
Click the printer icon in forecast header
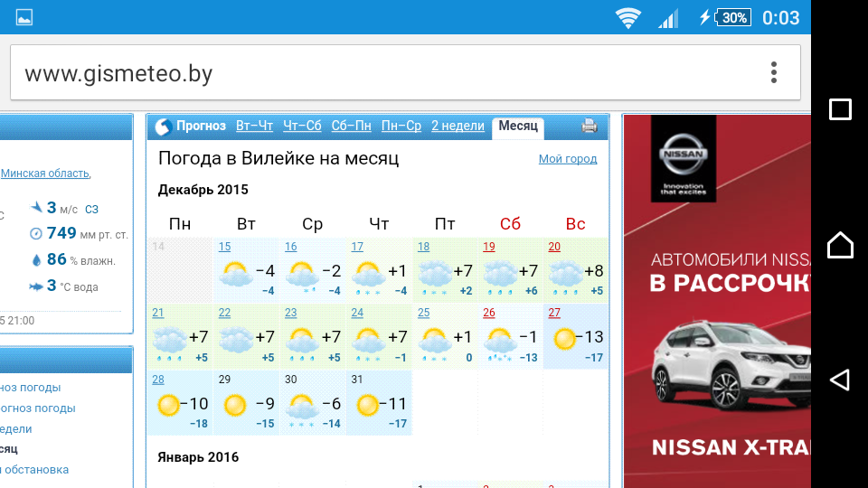tap(590, 127)
